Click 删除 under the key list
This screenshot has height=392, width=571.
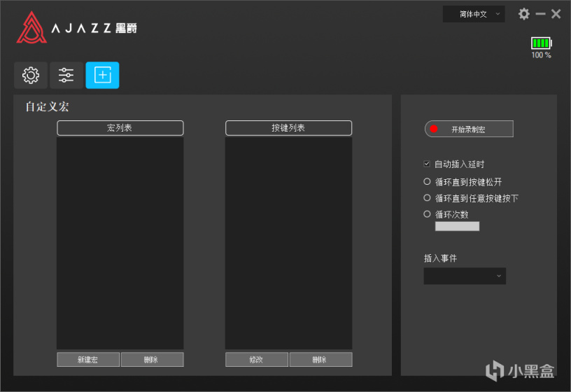pyautogui.click(x=320, y=360)
